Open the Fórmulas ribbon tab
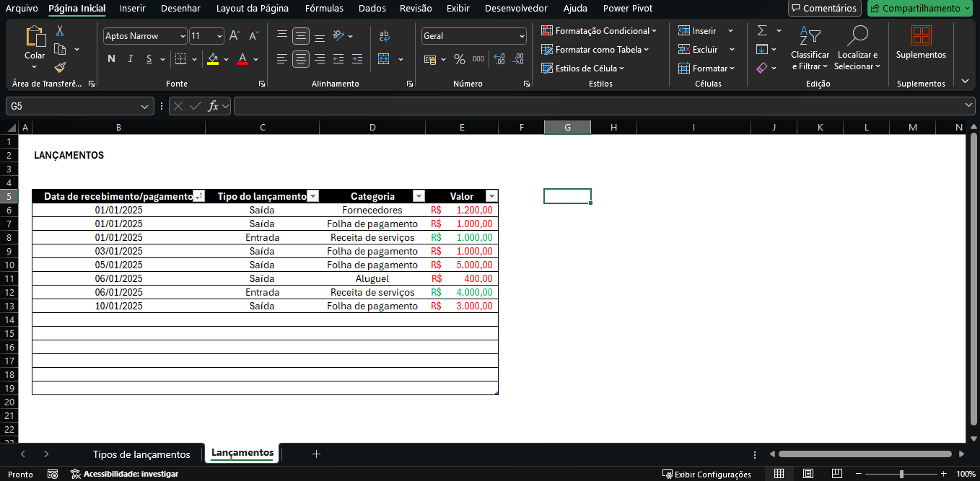 [324, 9]
